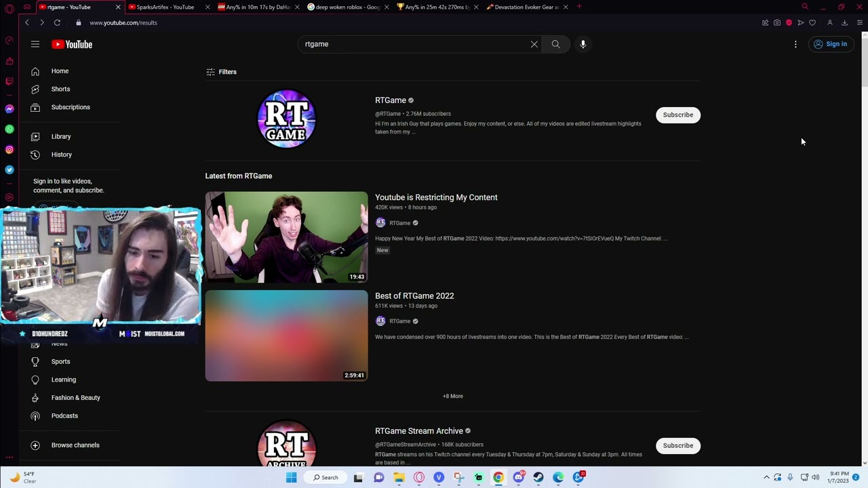The height and width of the screenshot is (488, 868).
Task: Open Twitter in Opera sidebar
Action: [x=9, y=170]
